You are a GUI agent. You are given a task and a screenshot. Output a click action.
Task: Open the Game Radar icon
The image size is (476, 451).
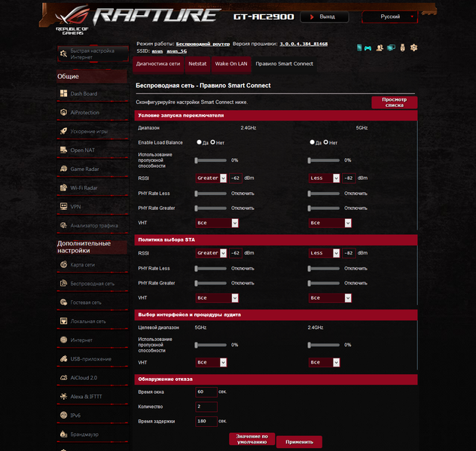[x=63, y=169]
